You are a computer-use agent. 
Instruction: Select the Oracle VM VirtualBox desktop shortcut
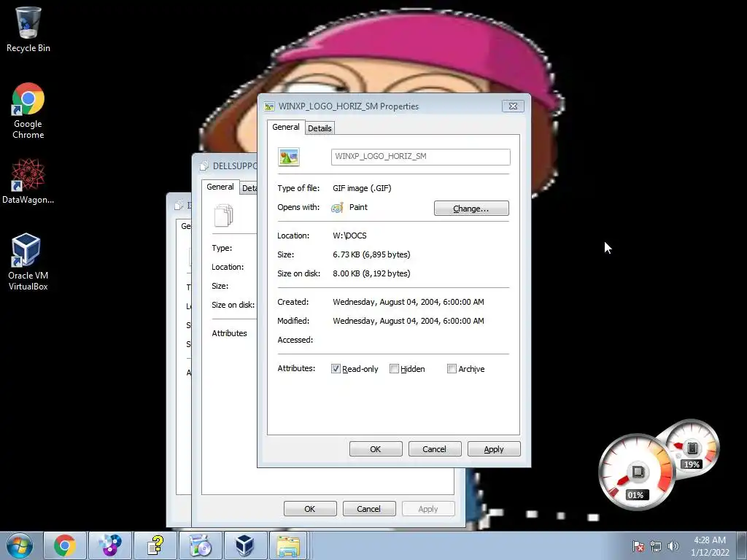coord(28,262)
